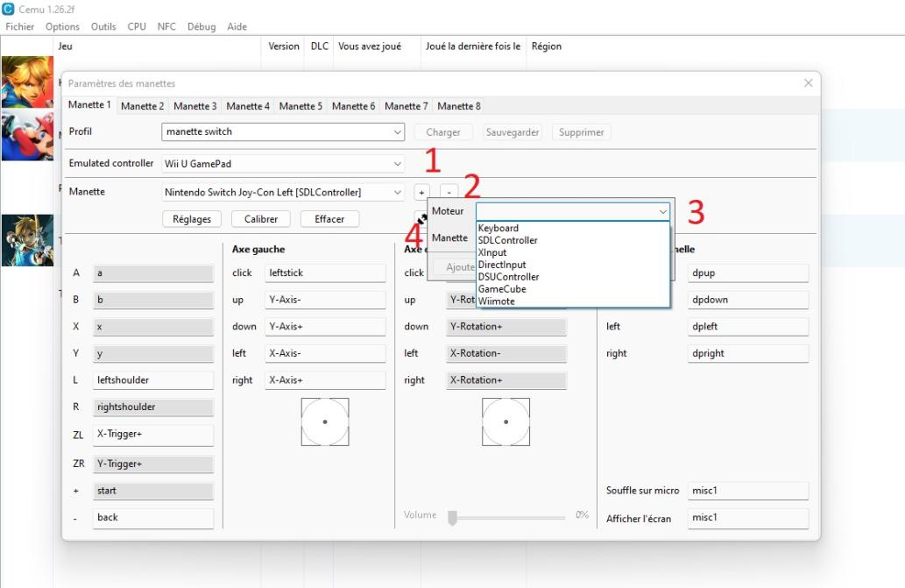Click the left axis joystick preview circle
The image size is (905, 588).
pos(325,422)
